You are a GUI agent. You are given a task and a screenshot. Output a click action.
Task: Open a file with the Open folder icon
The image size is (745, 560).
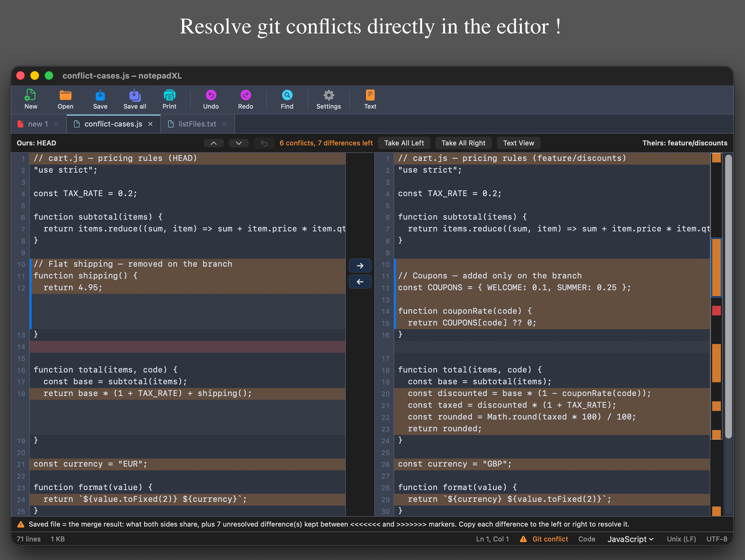[x=65, y=96]
